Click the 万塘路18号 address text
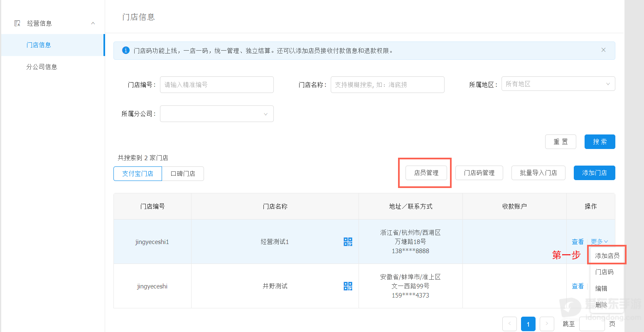Screen dimensions: 644x332 [410, 242]
